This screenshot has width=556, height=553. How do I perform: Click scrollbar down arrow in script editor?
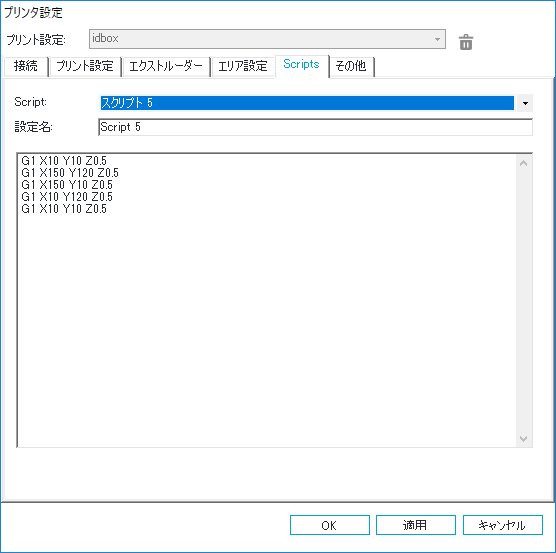tap(523, 439)
